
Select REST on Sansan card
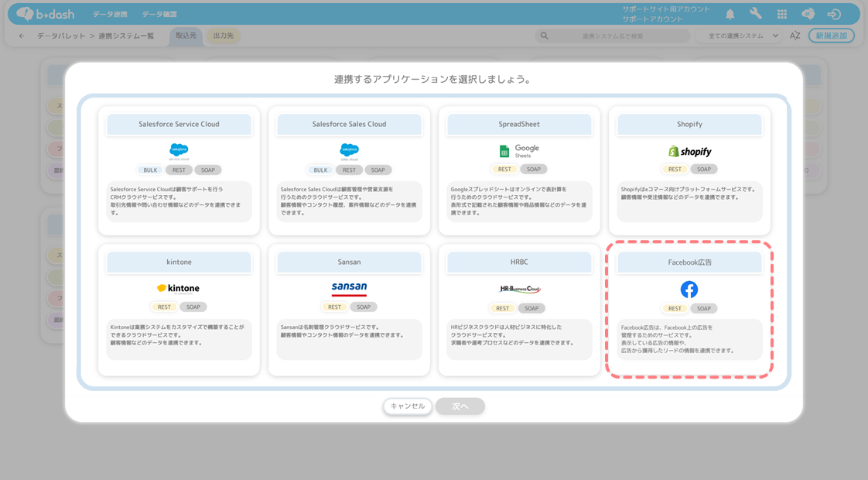point(334,307)
